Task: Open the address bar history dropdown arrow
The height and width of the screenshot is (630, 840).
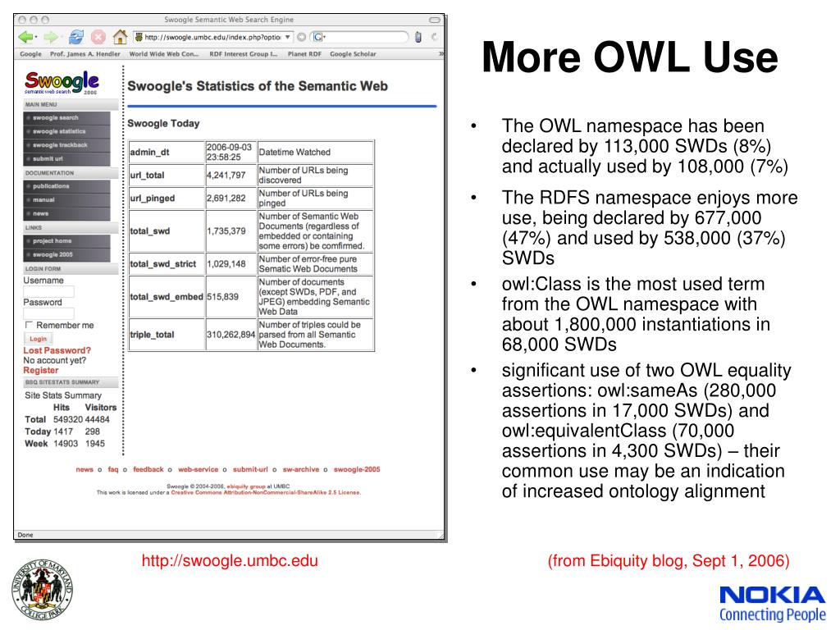Action: [x=288, y=37]
